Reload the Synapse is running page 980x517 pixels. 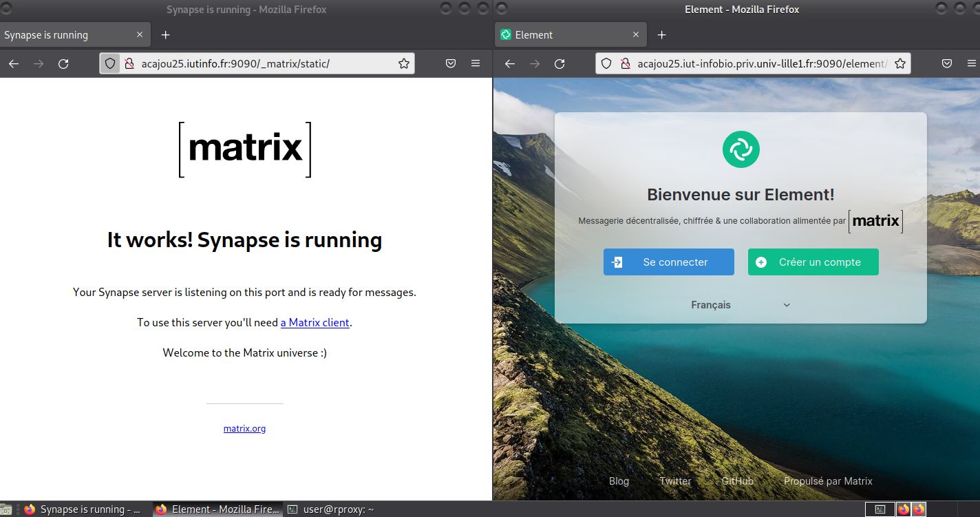pos(63,63)
